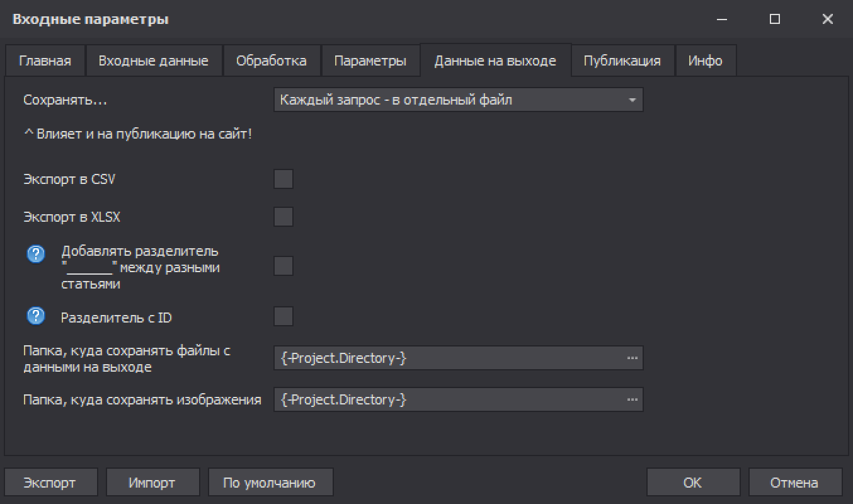The image size is (853, 504).
Task: Tick the 'Экспорт в XLSX' checkbox
Action: pyautogui.click(x=283, y=217)
